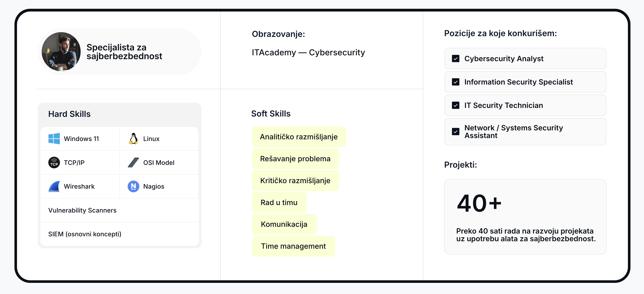This screenshot has width=644, height=294.
Task: Click the Nagios blue N icon
Action: coord(133,186)
